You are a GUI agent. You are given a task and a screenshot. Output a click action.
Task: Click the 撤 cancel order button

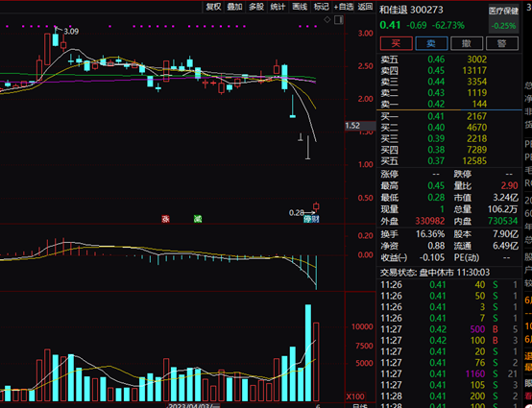(467, 43)
